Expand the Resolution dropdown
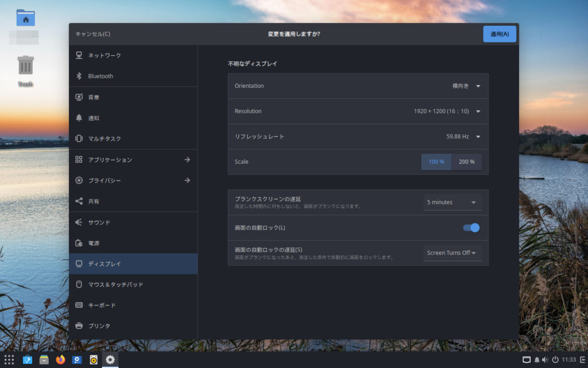This screenshot has height=368, width=588. [447, 112]
